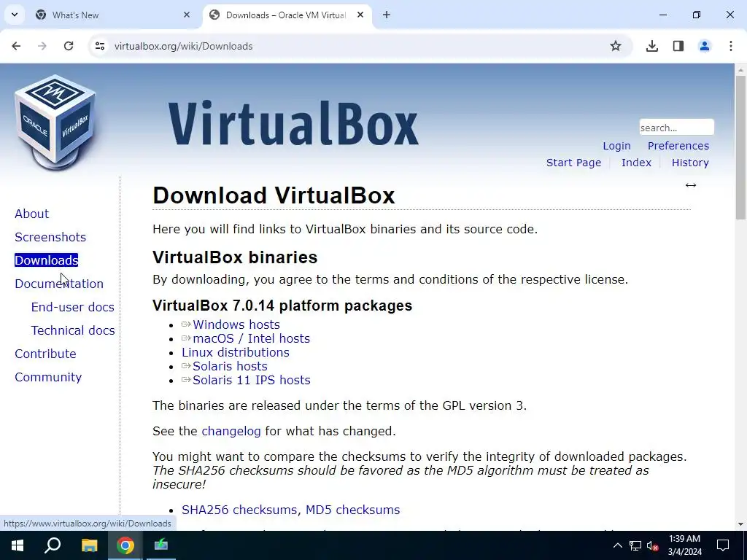Open the History link
Viewport: 747px width, 560px height.
[690, 163]
